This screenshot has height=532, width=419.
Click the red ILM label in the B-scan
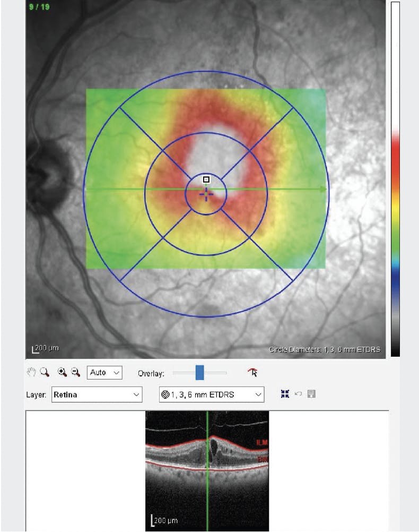pos(261,442)
